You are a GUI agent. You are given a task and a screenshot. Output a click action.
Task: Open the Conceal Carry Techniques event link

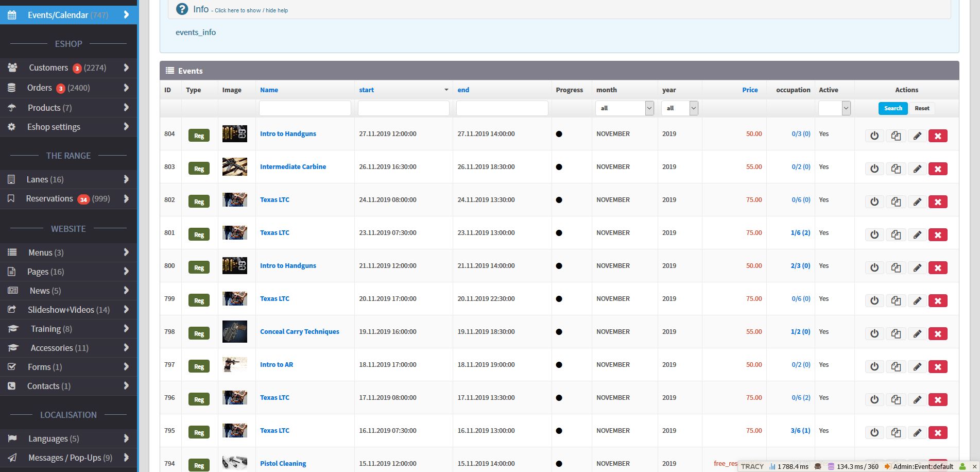(299, 332)
